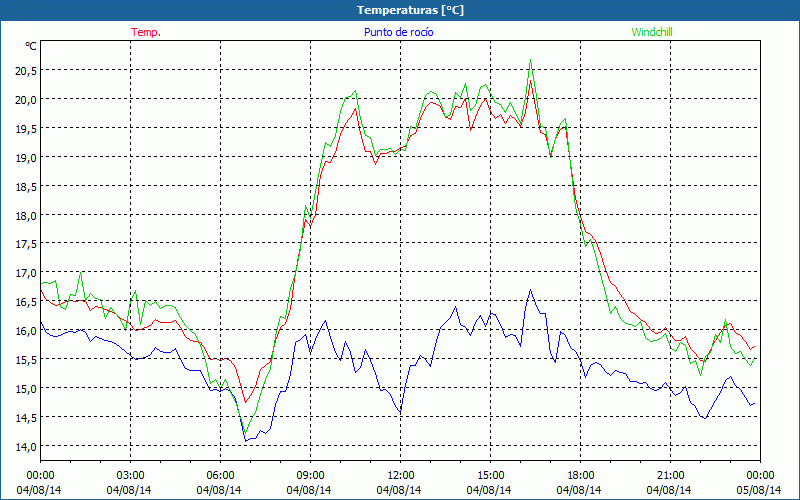Image resolution: width=800 pixels, height=500 pixels.
Task: Click the 18:00 time axis label
Action: [581, 476]
